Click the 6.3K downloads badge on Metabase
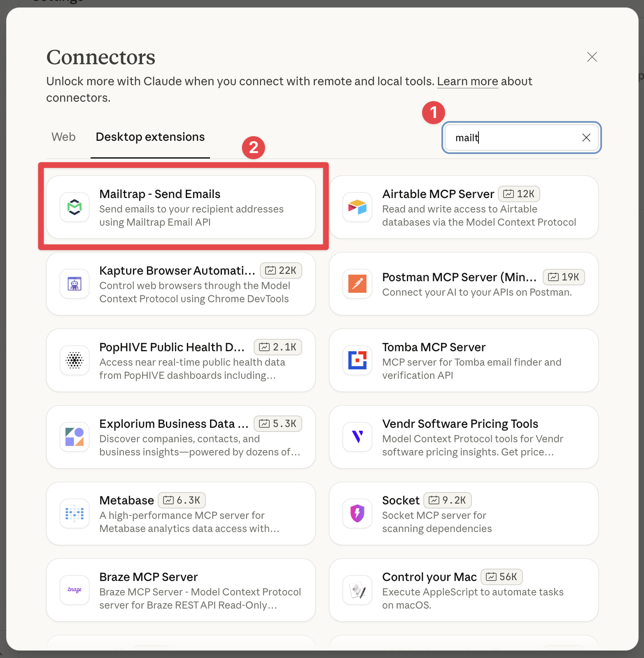Image resolution: width=644 pixels, height=658 pixels. coord(182,500)
